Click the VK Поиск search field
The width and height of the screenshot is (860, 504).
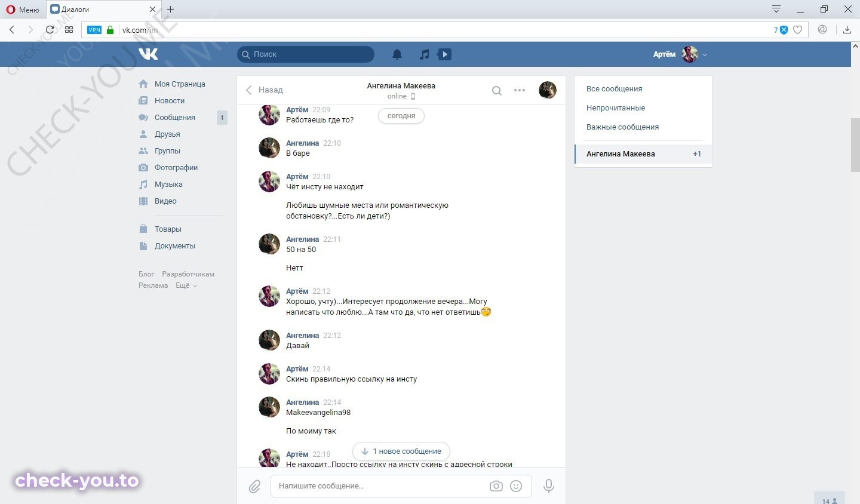point(306,54)
